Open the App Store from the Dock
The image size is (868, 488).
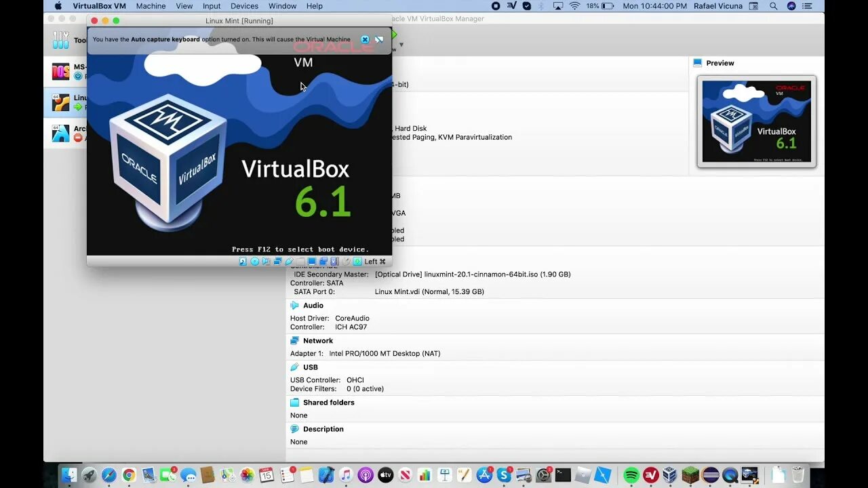[x=484, y=475]
